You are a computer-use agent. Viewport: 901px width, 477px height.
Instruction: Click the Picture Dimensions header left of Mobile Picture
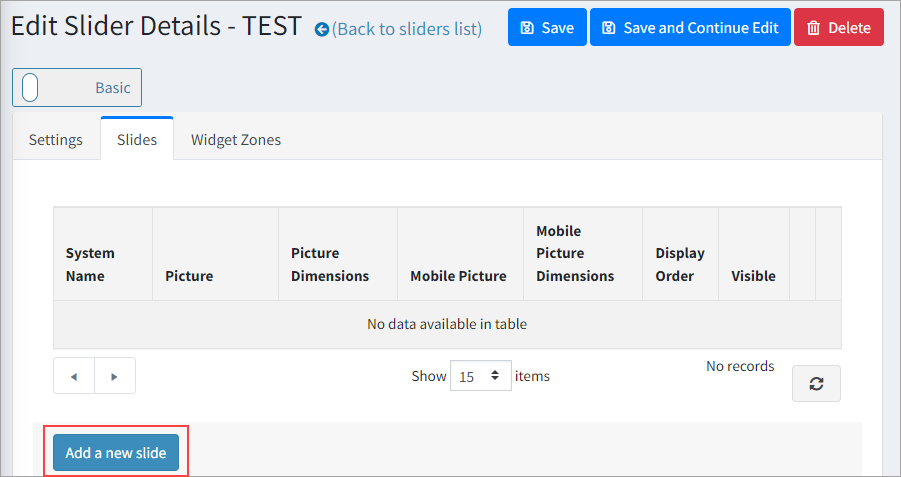[330, 264]
